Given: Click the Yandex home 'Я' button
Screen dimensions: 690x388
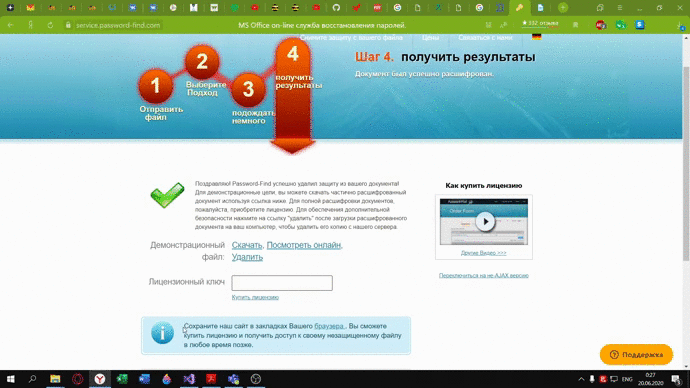Looking at the screenshot, I should pos(30,25).
